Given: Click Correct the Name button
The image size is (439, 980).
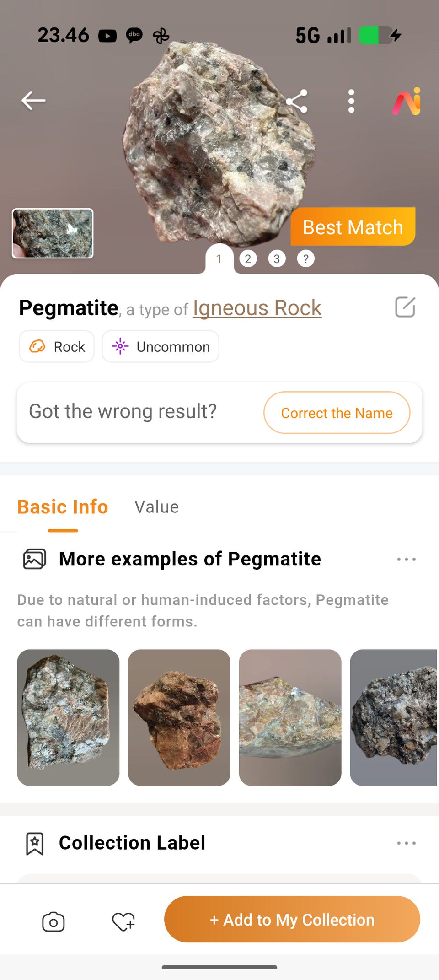Looking at the screenshot, I should click(x=337, y=413).
